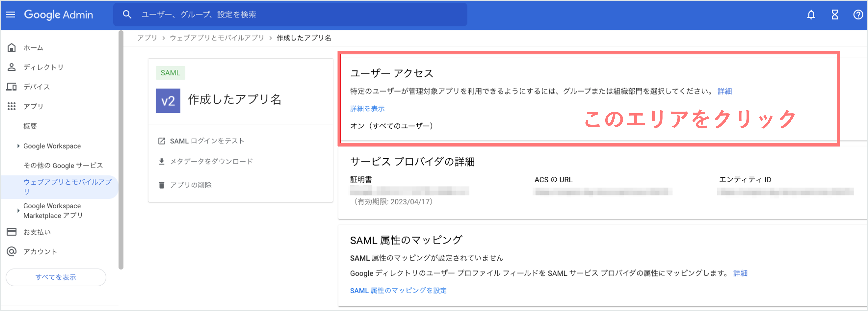Click the 作成したアプリ名 app title

(235, 100)
